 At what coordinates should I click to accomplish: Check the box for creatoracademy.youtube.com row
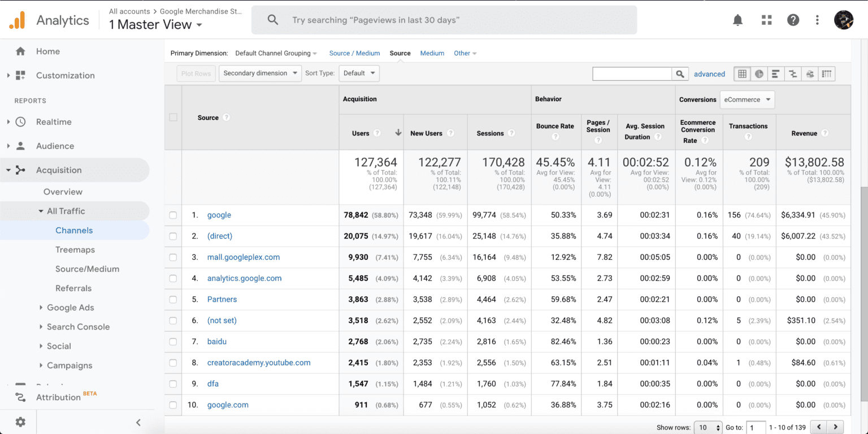(x=173, y=363)
